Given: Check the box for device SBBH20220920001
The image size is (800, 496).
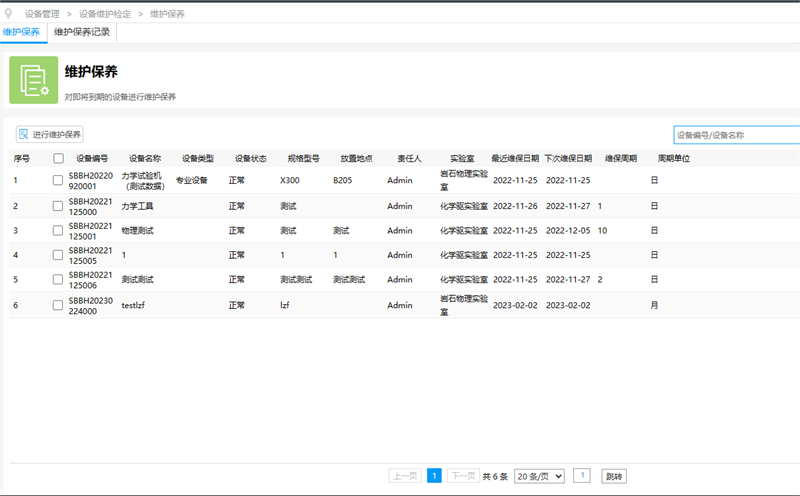Looking at the screenshot, I should pos(59,180).
